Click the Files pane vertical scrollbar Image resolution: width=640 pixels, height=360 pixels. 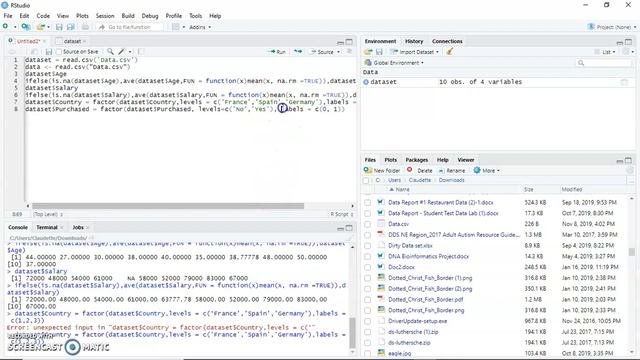(x=631, y=252)
